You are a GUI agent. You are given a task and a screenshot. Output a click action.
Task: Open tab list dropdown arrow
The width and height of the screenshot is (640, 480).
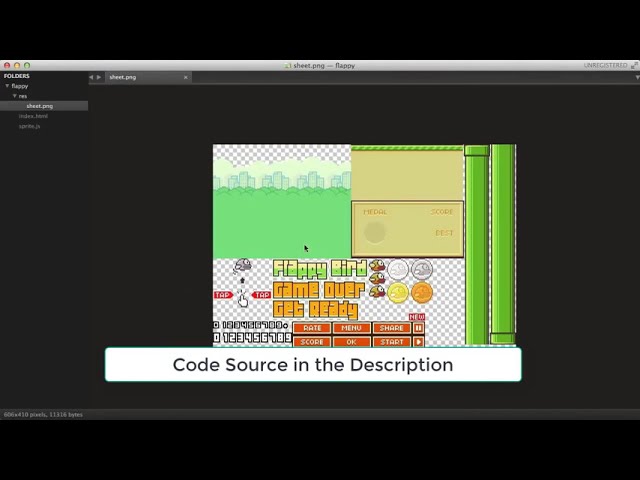coord(637,77)
